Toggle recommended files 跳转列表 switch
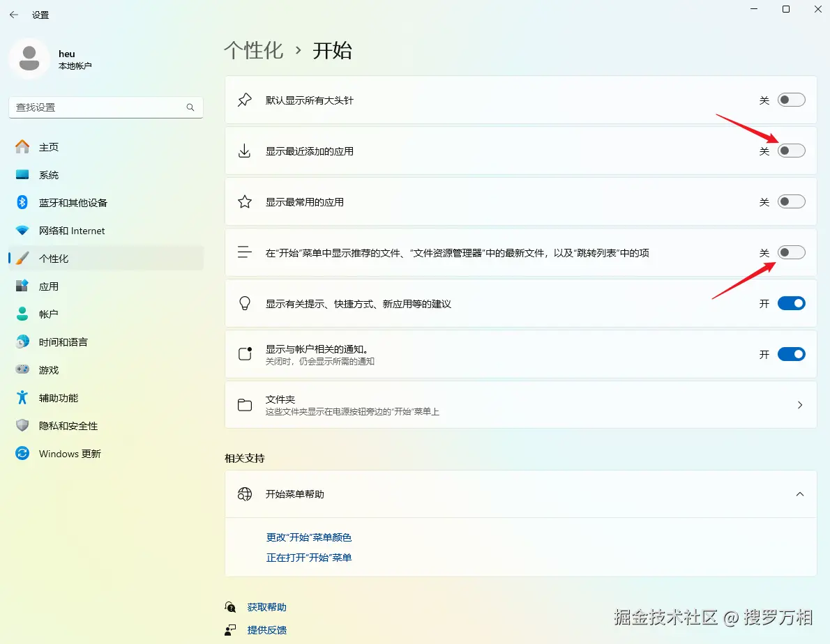This screenshot has height=644, width=830. click(x=792, y=252)
